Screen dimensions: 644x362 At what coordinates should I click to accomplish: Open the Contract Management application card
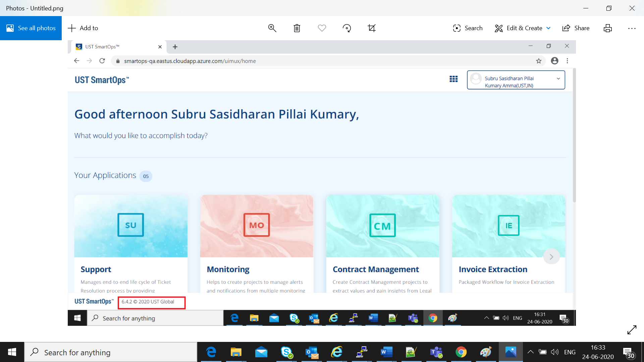coord(382,244)
